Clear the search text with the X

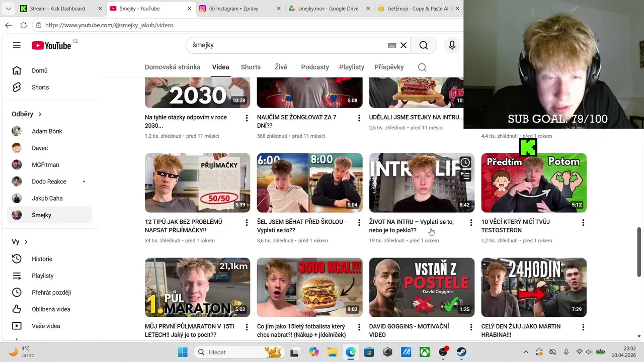[x=403, y=45]
